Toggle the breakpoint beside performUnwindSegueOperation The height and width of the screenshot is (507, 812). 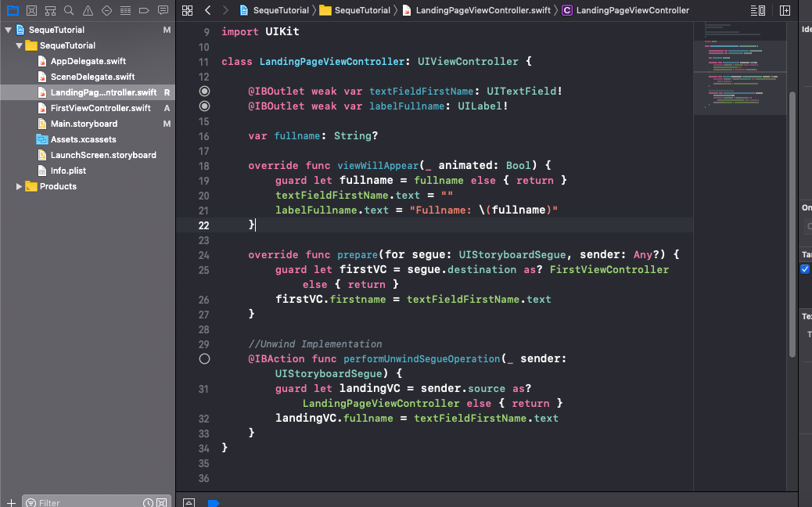point(204,358)
